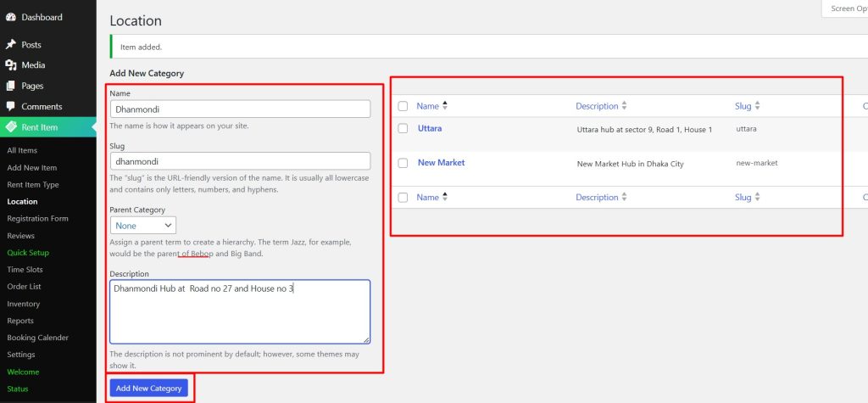This screenshot has width=868, height=403.
Task: Click the Dashboard gauge icon
Action: (x=11, y=17)
